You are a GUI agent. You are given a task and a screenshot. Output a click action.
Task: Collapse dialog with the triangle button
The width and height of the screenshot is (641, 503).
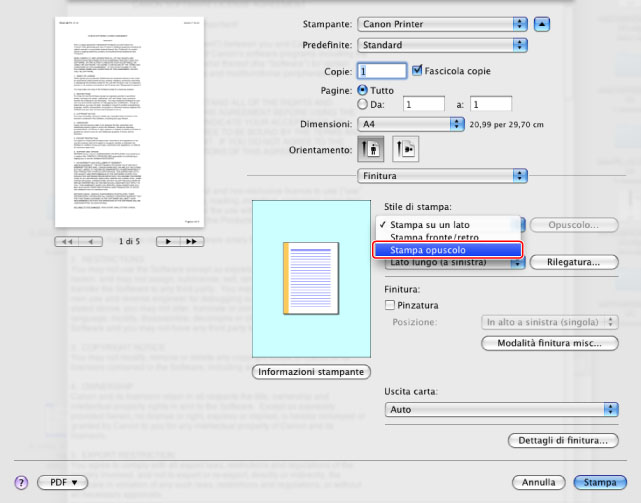pyautogui.click(x=541, y=22)
